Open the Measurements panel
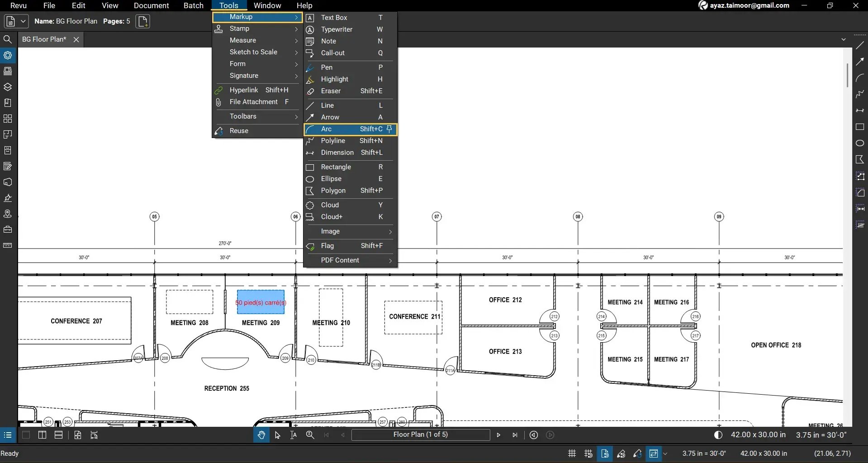 click(8, 245)
